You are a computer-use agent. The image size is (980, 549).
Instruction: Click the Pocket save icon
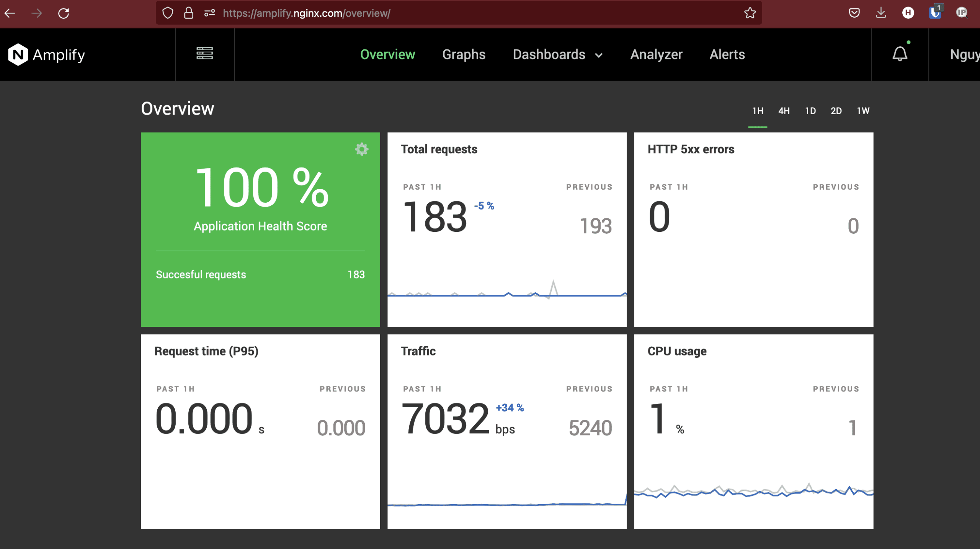[854, 13]
